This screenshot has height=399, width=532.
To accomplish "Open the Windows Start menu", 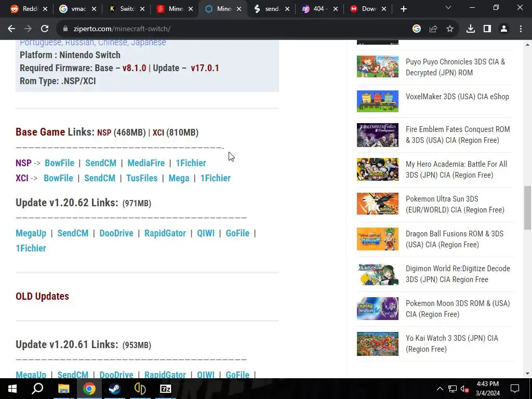I will (12, 389).
